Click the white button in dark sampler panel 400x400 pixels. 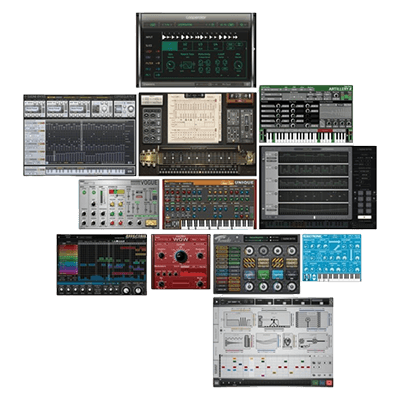pyautogui.click(x=364, y=217)
